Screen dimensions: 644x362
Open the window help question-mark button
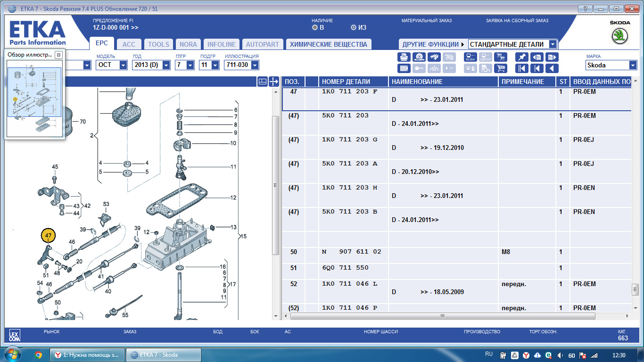[x=585, y=8]
